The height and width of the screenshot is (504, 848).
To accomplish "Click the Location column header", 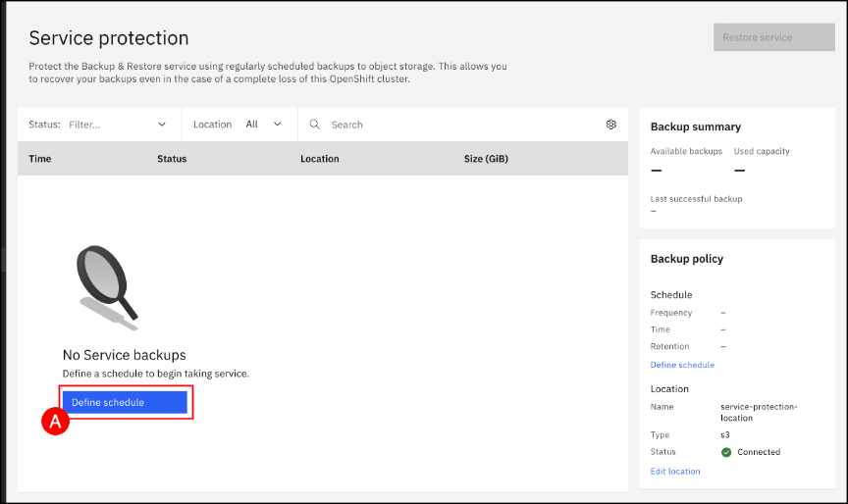I will click(320, 159).
